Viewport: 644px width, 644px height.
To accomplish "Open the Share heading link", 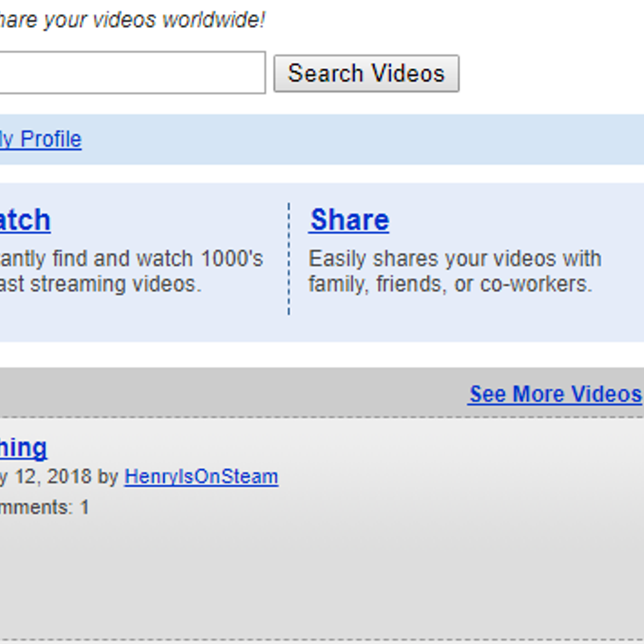I will pos(349,220).
